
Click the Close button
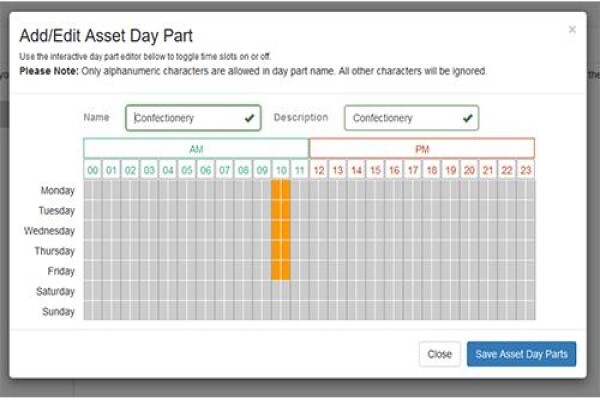[x=440, y=354]
